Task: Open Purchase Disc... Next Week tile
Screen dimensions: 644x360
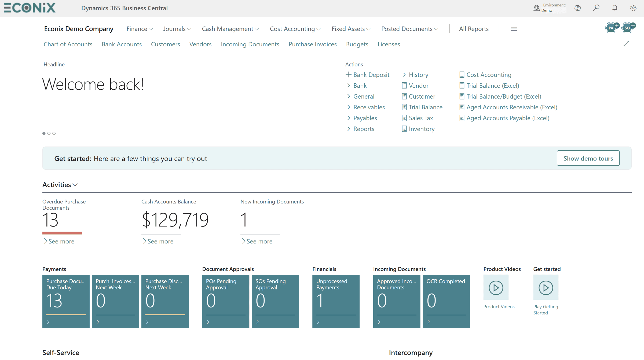Action: pos(165,302)
